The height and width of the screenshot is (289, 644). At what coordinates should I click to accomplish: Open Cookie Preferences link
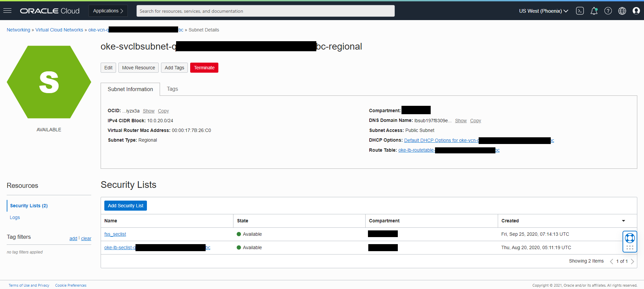click(x=71, y=285)
